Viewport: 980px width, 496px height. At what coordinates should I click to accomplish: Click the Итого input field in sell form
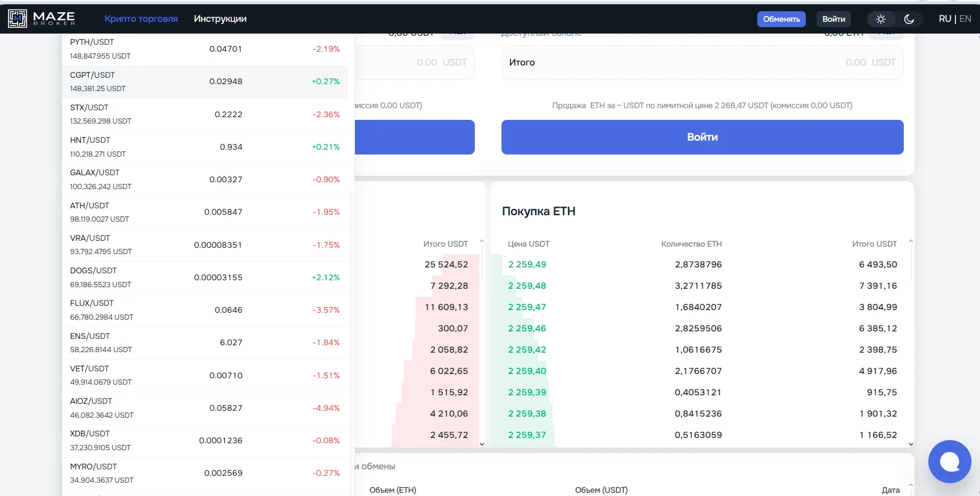(702, 62)
